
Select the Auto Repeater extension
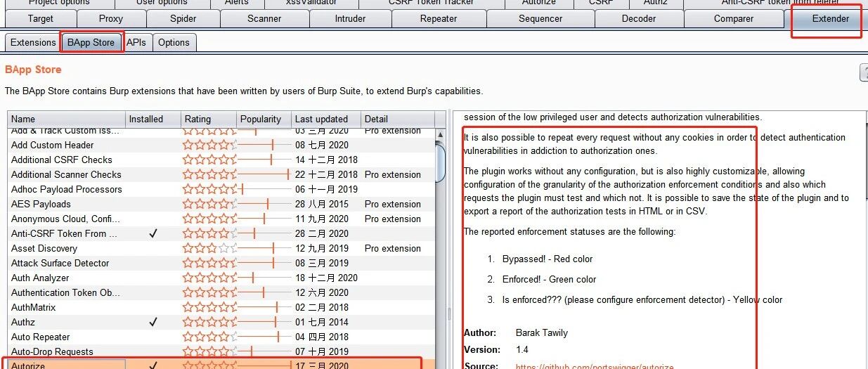(x=221, y=337)
